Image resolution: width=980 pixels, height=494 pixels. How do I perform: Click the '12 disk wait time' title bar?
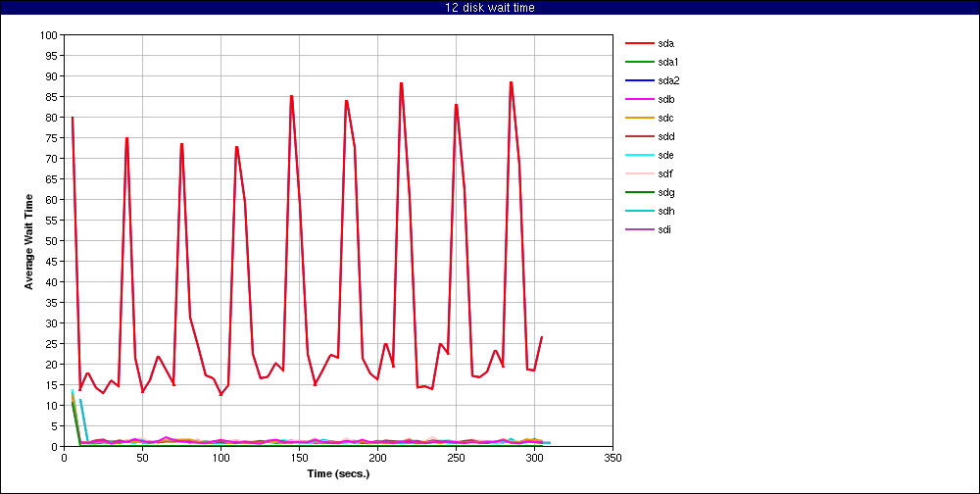[x=490, y=8]
